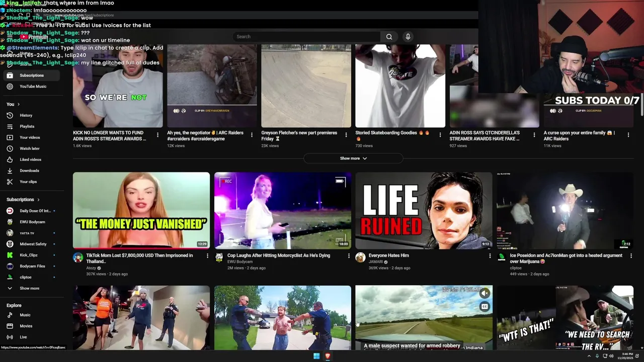Open title TikTok Mom Lost $7,800,000 USD

click(x=139, y=258)
